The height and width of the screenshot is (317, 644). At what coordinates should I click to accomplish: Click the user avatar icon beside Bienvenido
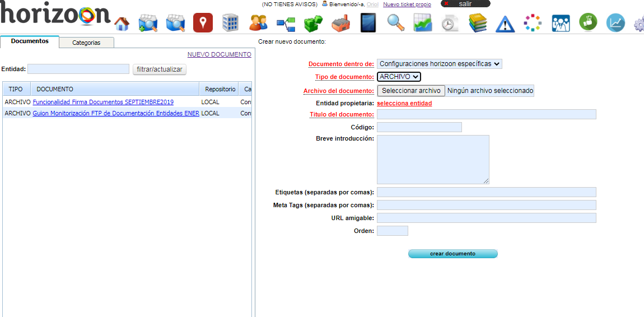coord(325,4)
